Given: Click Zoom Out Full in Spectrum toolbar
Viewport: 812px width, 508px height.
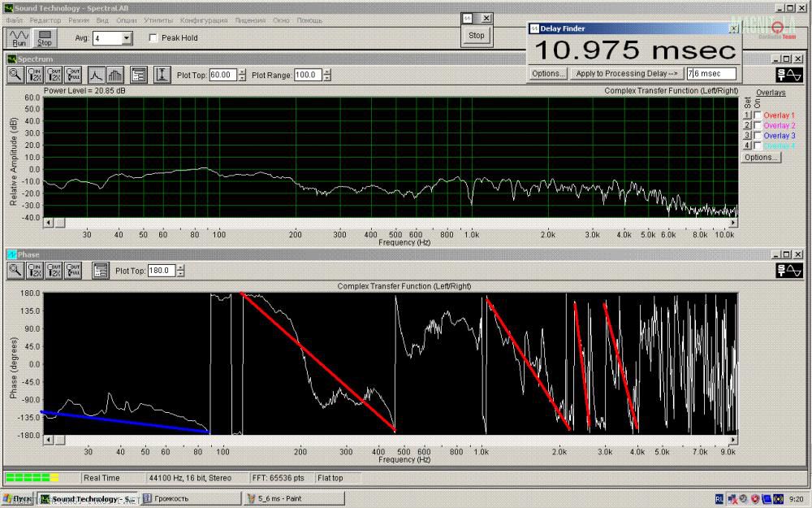Looking at the screenshot, I should [73, 75].
